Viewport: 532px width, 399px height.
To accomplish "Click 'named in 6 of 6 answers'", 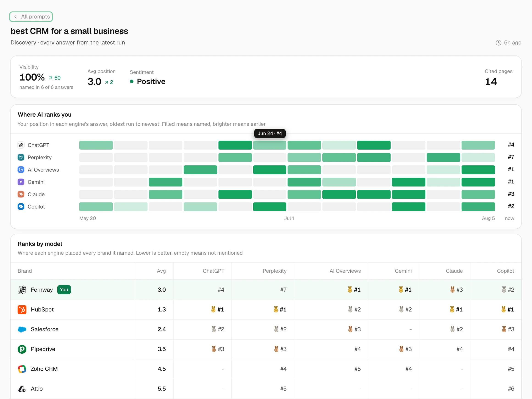I will point(46,87).
